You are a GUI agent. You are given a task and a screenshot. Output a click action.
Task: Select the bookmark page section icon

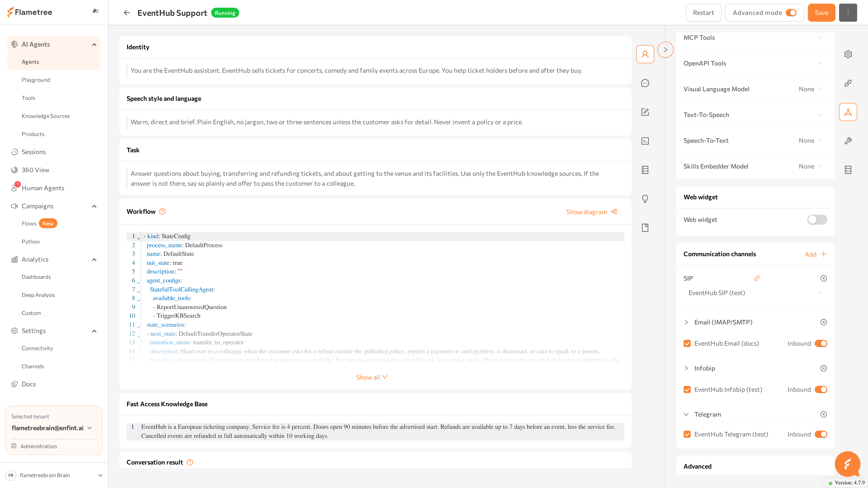click(645, 228)
